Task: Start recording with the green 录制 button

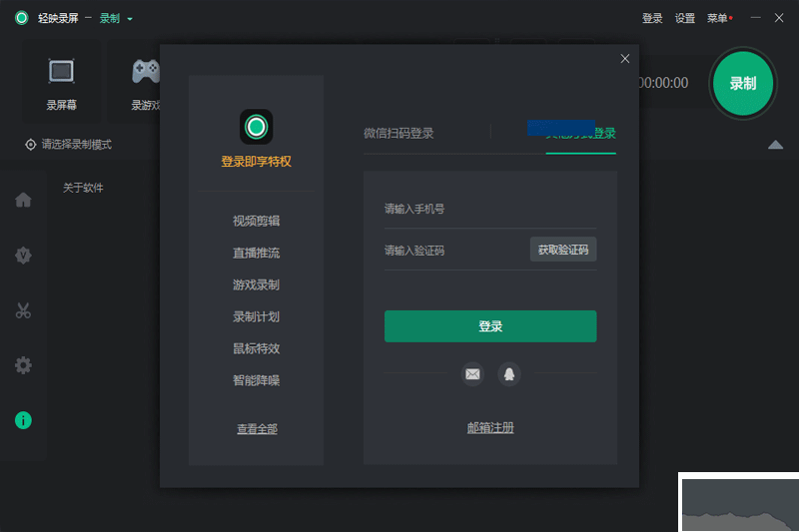Action: tap(742, 83)
